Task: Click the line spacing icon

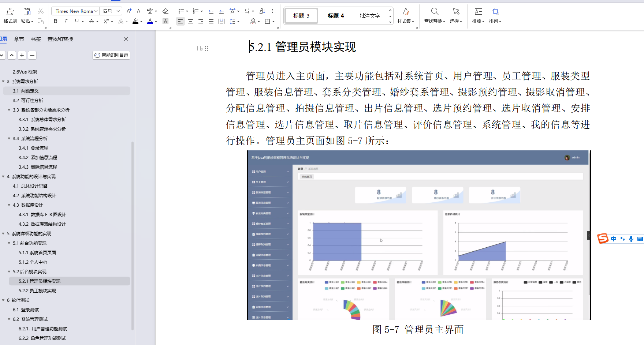Action: 232,22
